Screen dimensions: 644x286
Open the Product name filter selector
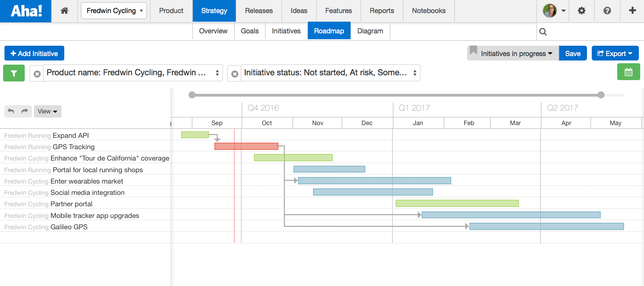pyautogui.click(x=133, y=73)
